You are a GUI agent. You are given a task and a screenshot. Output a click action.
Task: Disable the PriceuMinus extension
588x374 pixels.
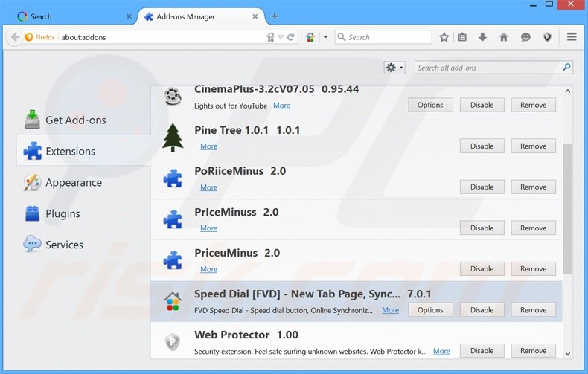pos(482,269)
